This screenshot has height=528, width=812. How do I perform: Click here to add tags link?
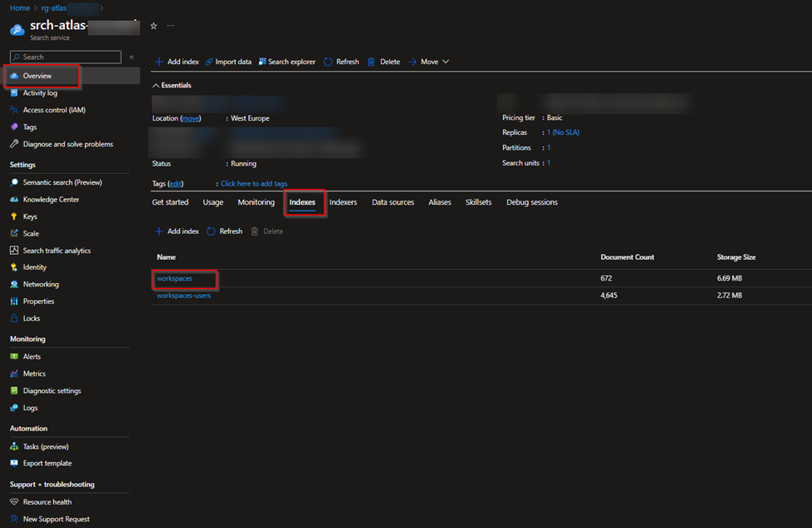254,183
